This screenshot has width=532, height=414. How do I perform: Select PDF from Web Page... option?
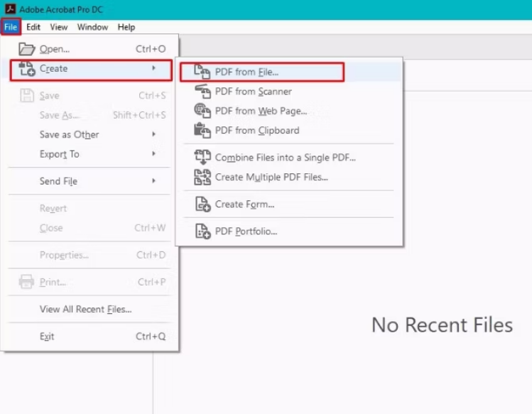click(x=289, y=111)
